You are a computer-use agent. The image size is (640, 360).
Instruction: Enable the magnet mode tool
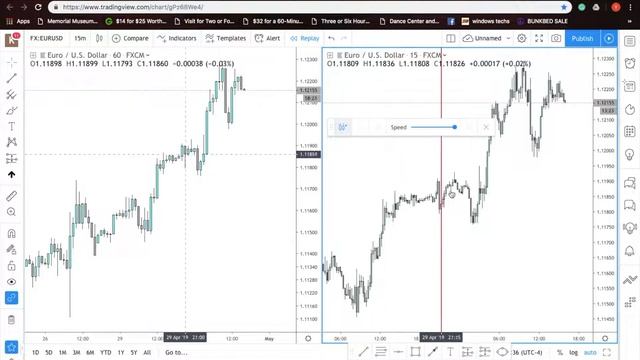pyautogui.click(x=11, y=233)
